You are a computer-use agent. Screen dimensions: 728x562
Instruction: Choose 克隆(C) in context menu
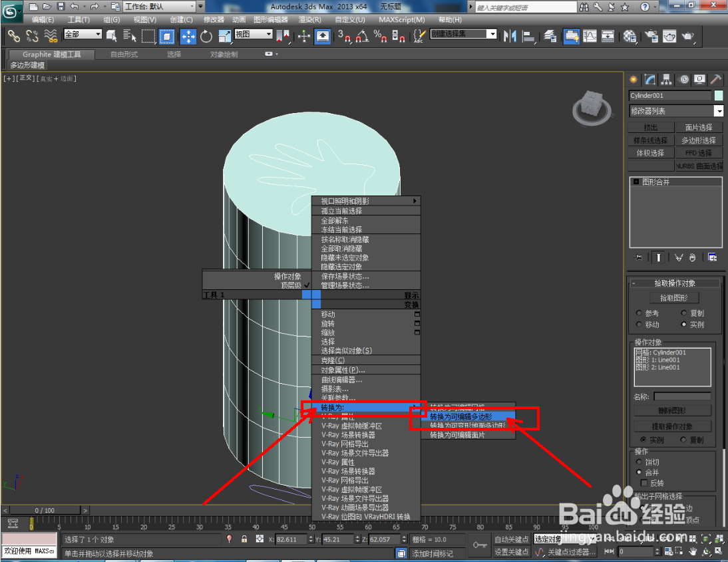pyautogui.click(x=366, y=360)
